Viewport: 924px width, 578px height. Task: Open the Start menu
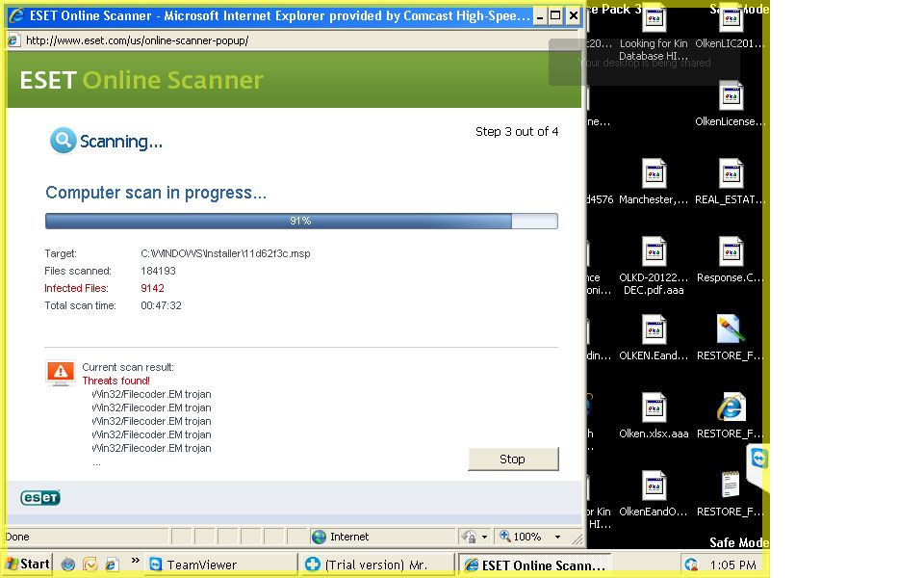[x=28, y=564]
